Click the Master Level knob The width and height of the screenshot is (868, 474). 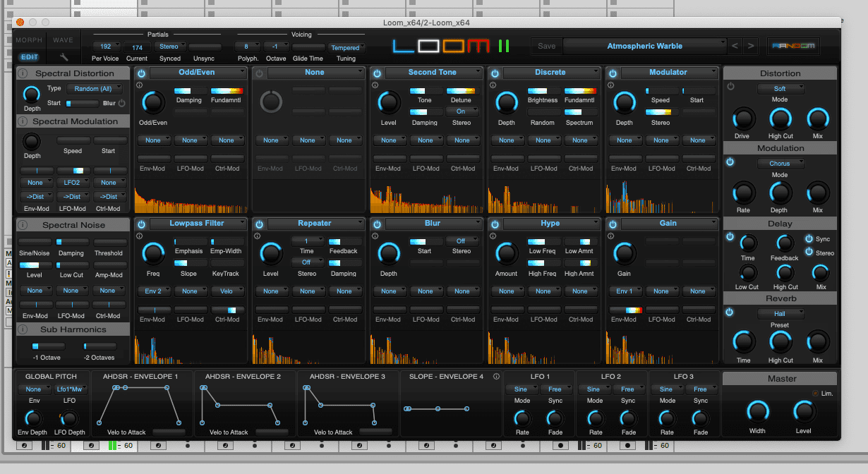point(804,411)
